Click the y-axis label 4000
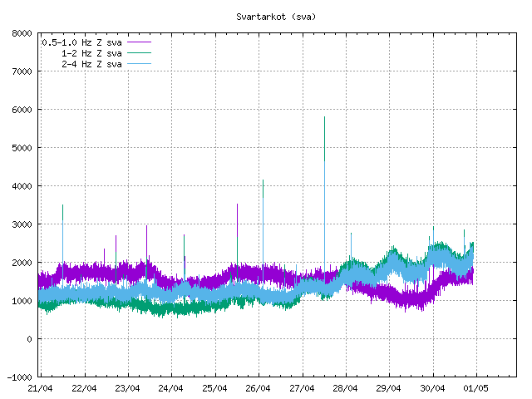The image size is (532, 399). coord(22,186)
